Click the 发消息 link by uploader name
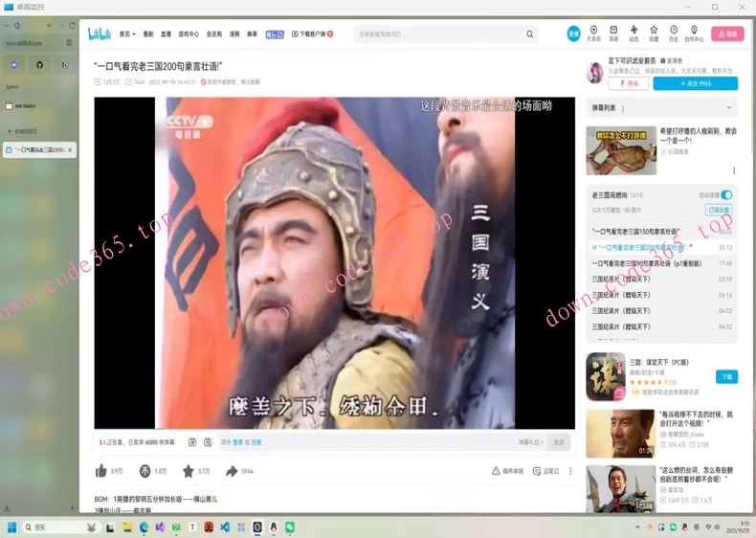 pyautogui.click(x=671, y=61)
